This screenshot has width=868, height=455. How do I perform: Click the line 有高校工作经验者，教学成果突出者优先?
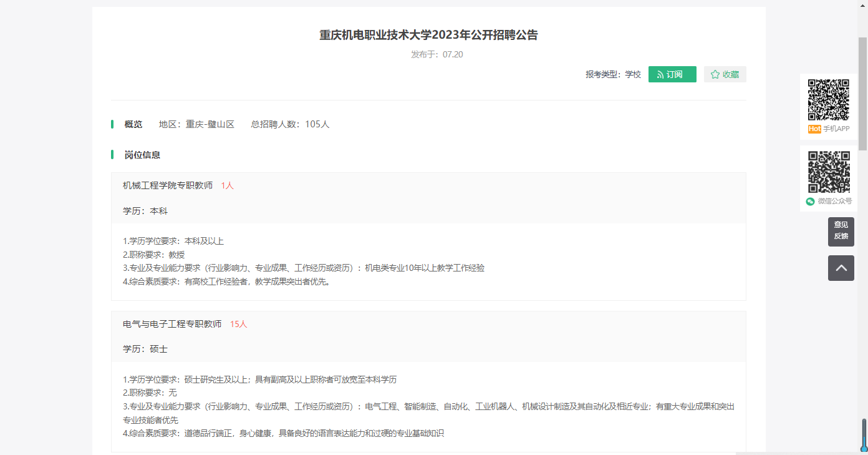[226, 281]
